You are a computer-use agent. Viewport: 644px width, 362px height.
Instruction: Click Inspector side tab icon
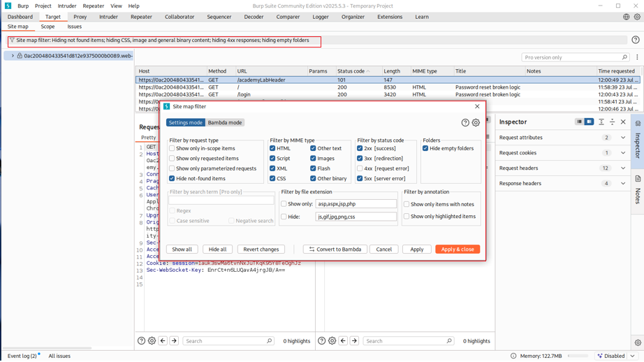click(638, 123)
